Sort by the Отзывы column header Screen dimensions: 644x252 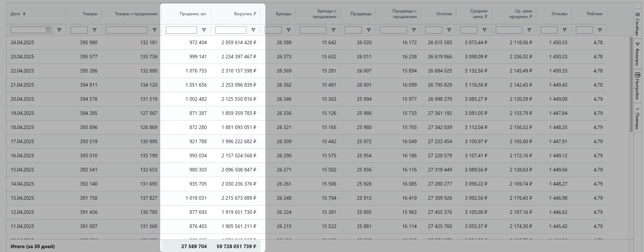(559, 14)
